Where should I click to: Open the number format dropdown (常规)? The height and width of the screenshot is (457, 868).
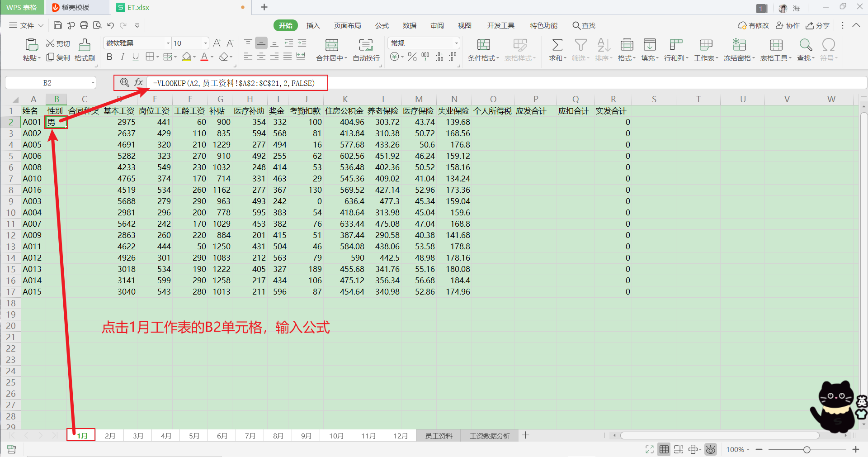click(x=457, y=43)
